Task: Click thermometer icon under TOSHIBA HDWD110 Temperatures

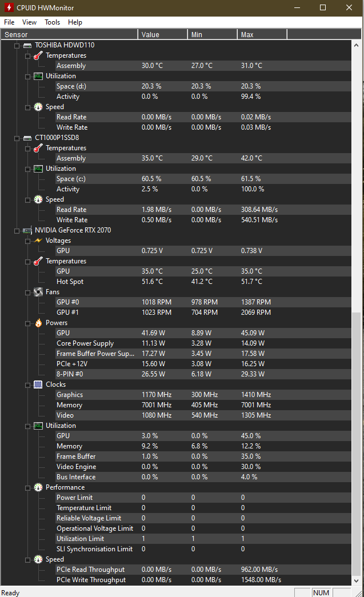Action: click(38, 55)
